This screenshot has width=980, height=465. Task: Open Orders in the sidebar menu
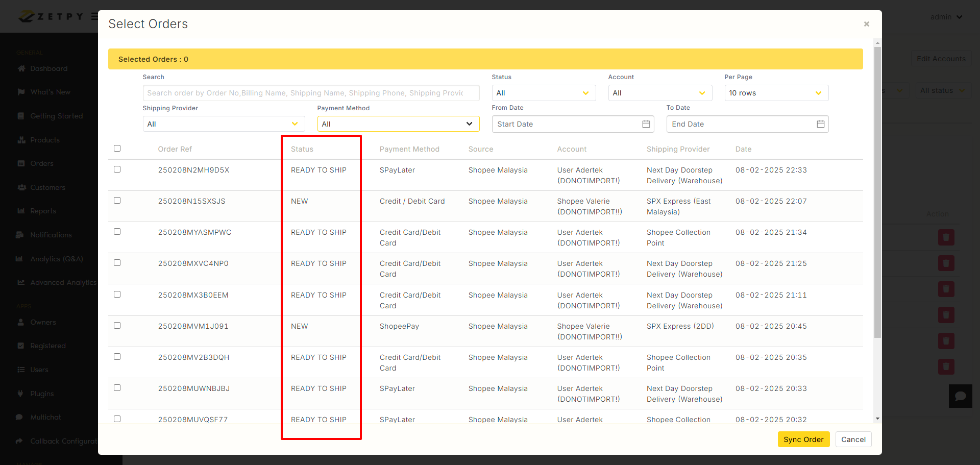pos(42,163)
